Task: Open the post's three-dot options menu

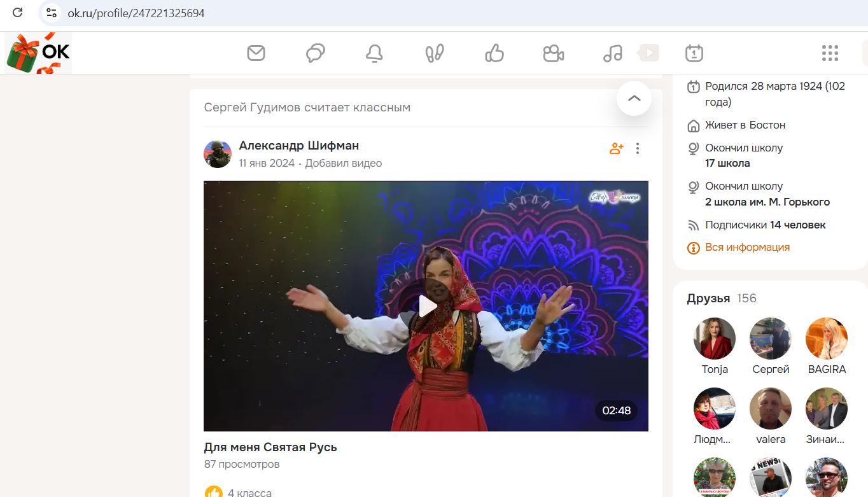Action: click(x=638, y=148)
